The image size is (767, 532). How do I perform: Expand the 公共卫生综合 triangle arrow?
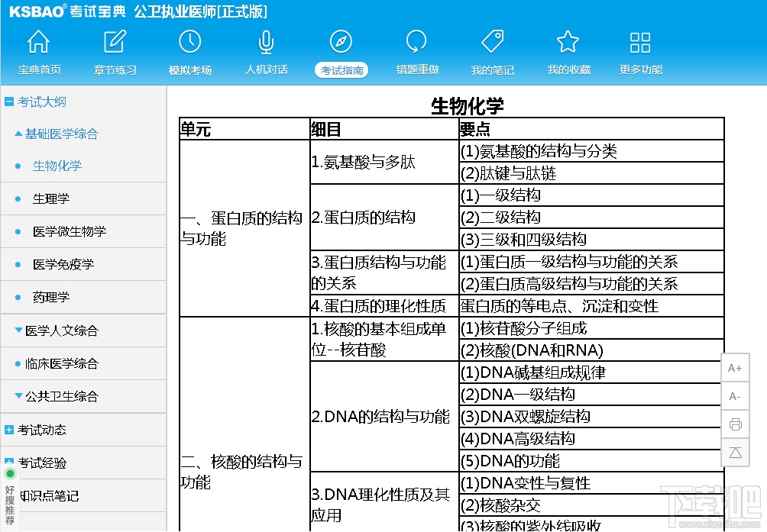coord(18,395)
